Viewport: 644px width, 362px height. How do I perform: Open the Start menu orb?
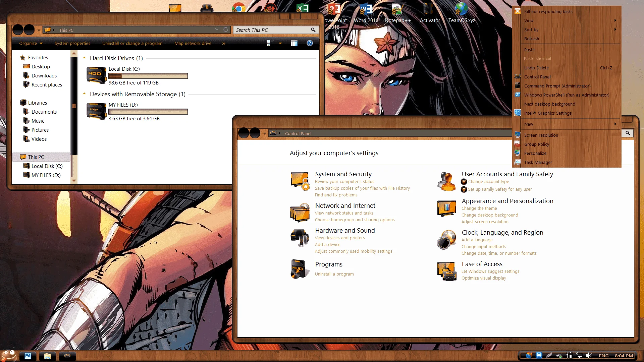coord(9,355)
